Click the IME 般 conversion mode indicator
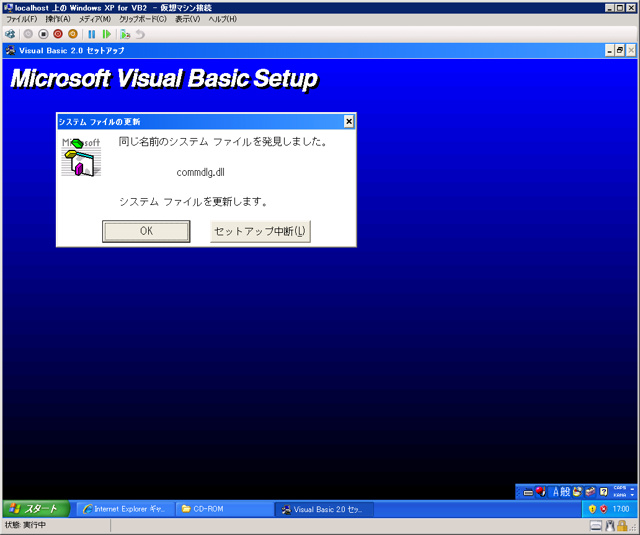640x535 pixels. point(565,492)
